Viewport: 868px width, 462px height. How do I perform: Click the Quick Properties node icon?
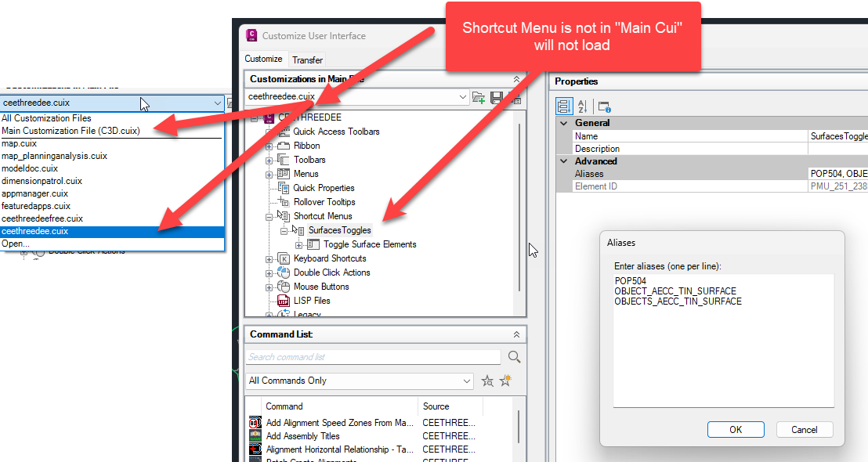pyautogui.click(x=284, y=188)
